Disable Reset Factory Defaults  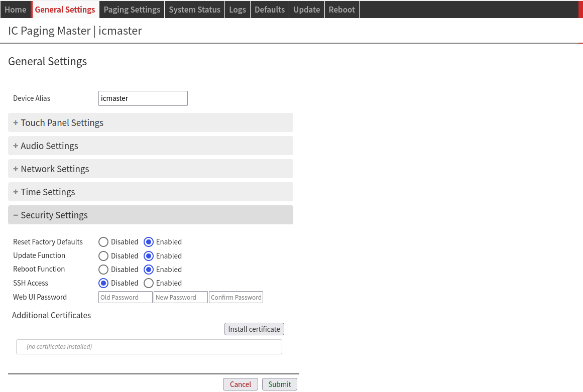tap(103, 242)
